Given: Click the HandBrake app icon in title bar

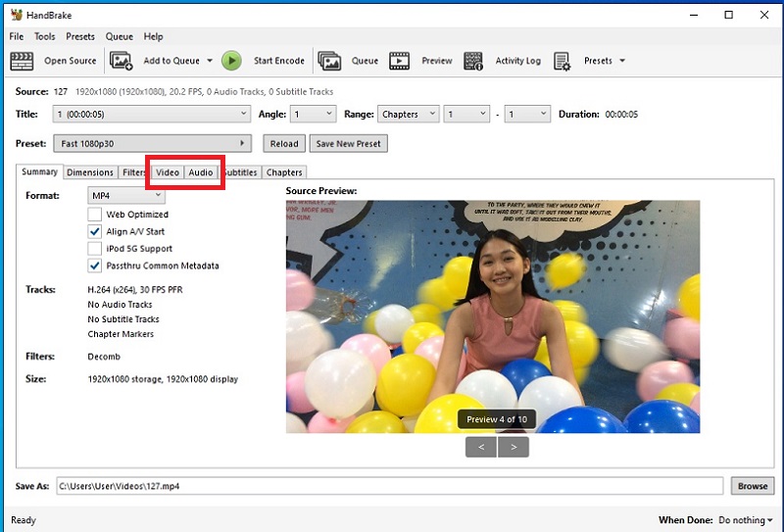Looking at the screenshot, I should click(x=15, y=16).
